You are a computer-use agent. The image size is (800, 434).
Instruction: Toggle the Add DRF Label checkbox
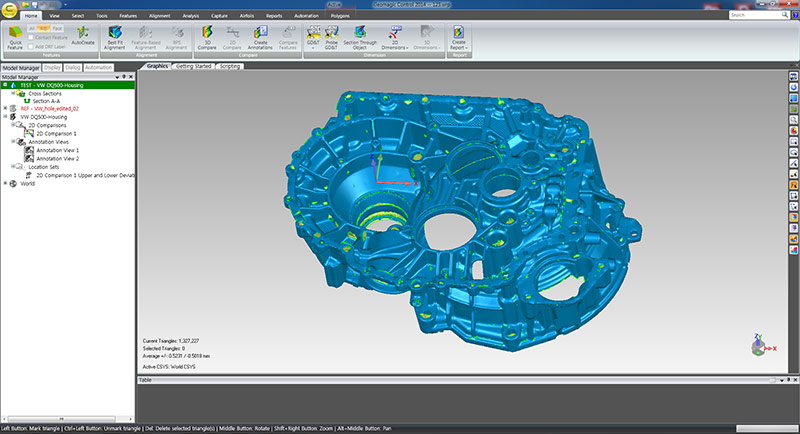pyautogui.click(x=30, y=48)
